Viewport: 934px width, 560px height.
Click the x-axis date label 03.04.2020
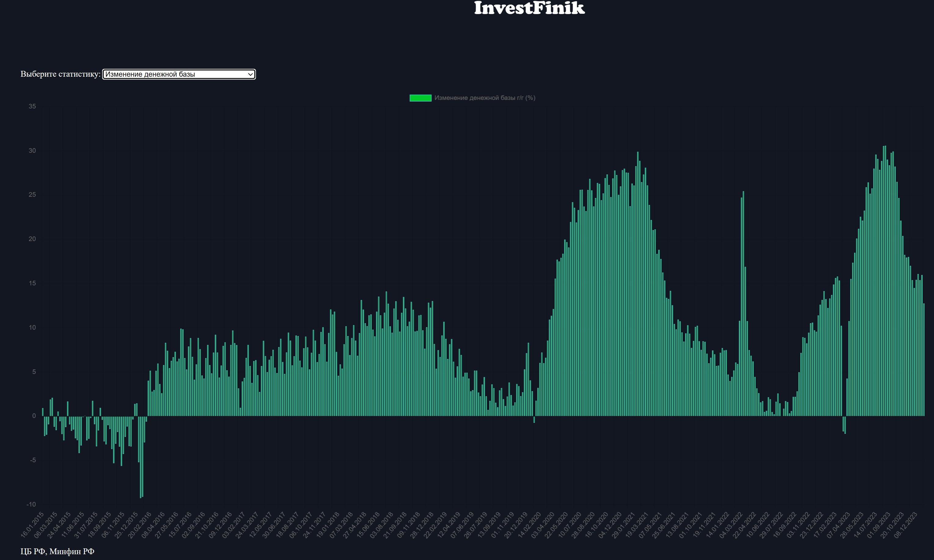tap(543, 525)
